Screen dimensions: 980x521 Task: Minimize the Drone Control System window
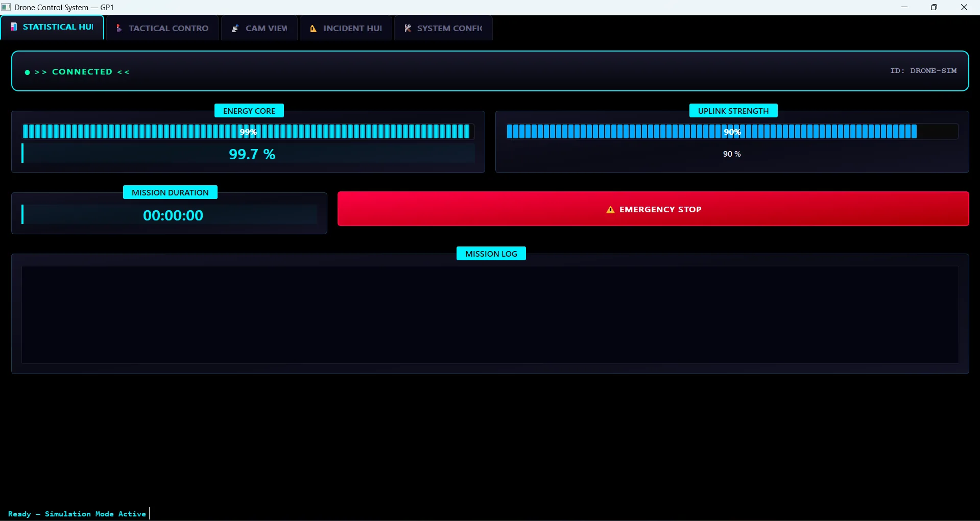(x=904, y=7)
